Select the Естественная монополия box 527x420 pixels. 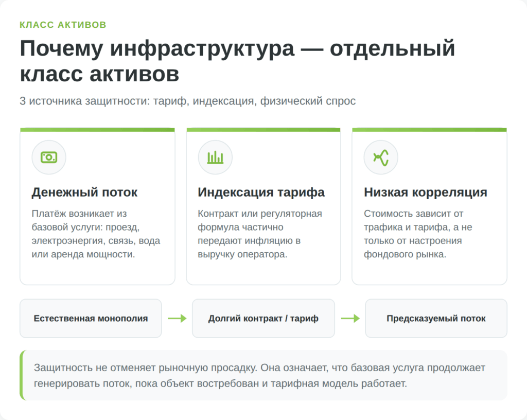click(x=91, y=318)
